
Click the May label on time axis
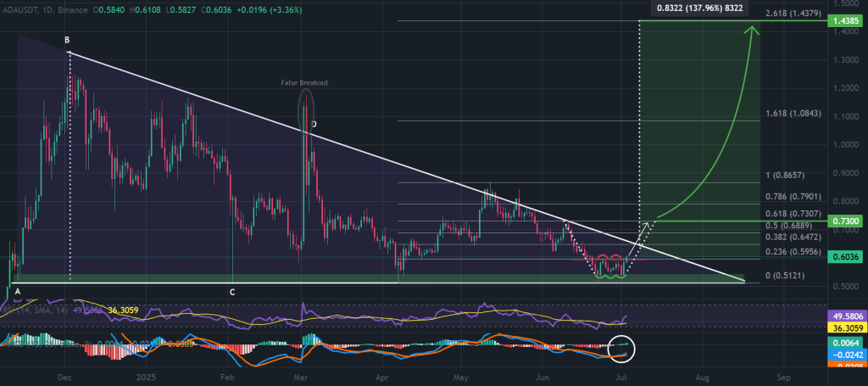point(459,377)
